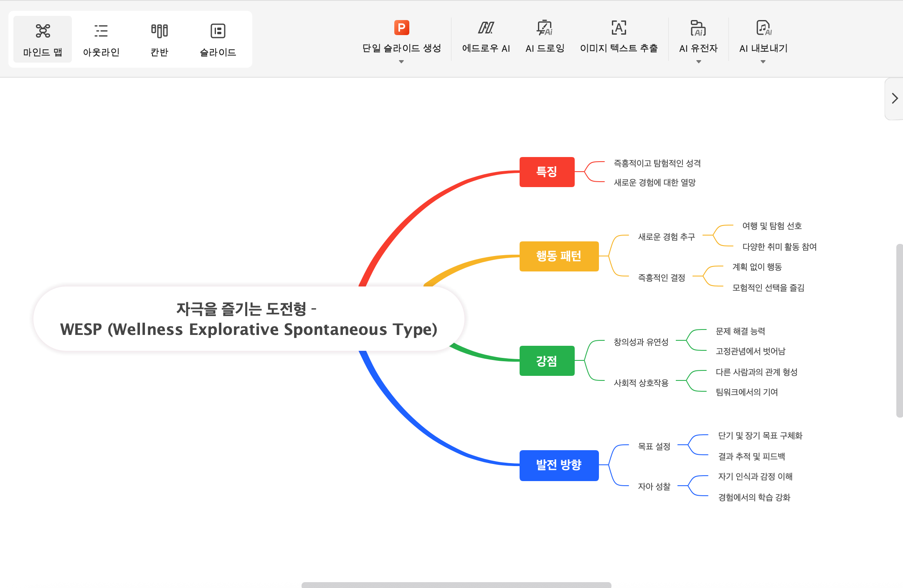This screenshot has width=903, height=588.
Task: Select the 모험적인 선택을 즐김 node
Action: click(x=768, y=288)
